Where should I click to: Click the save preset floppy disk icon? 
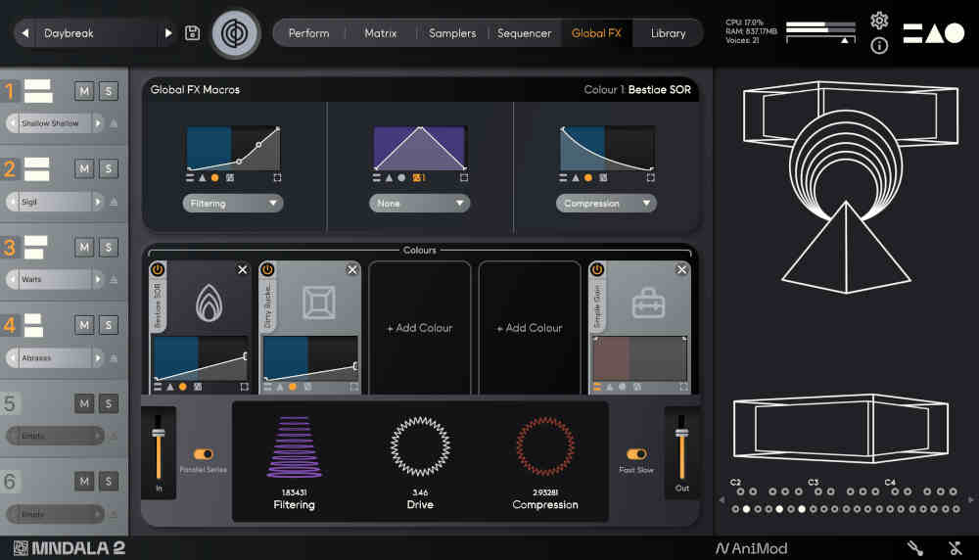tap(192, 33)
